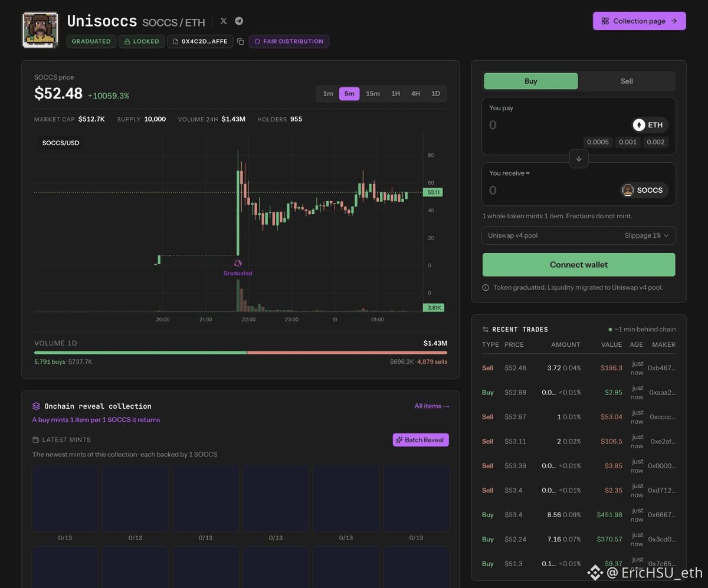Click the MAKER column header
Image resolution: width=708 pixels, height=588 pixels.
tap(664, 344)
